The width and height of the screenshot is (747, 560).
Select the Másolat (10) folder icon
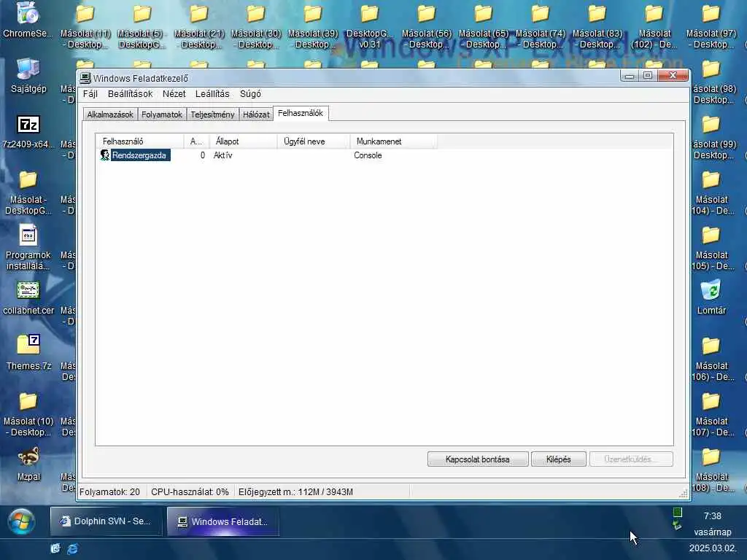pos(28,413)
